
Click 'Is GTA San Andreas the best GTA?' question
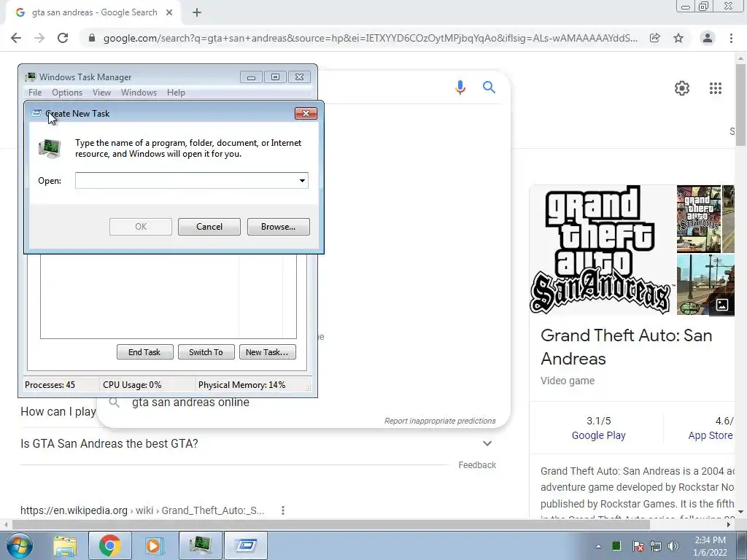[109, 443]
